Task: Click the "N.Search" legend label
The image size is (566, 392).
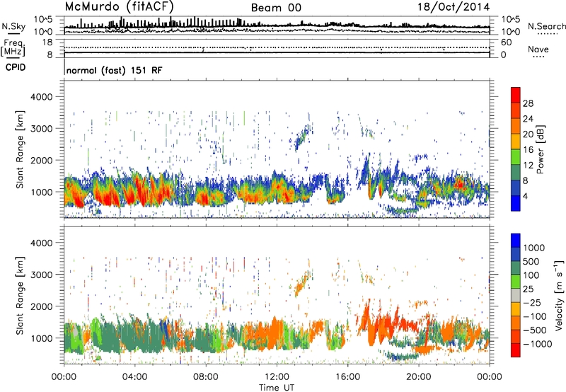Action: 546,26
